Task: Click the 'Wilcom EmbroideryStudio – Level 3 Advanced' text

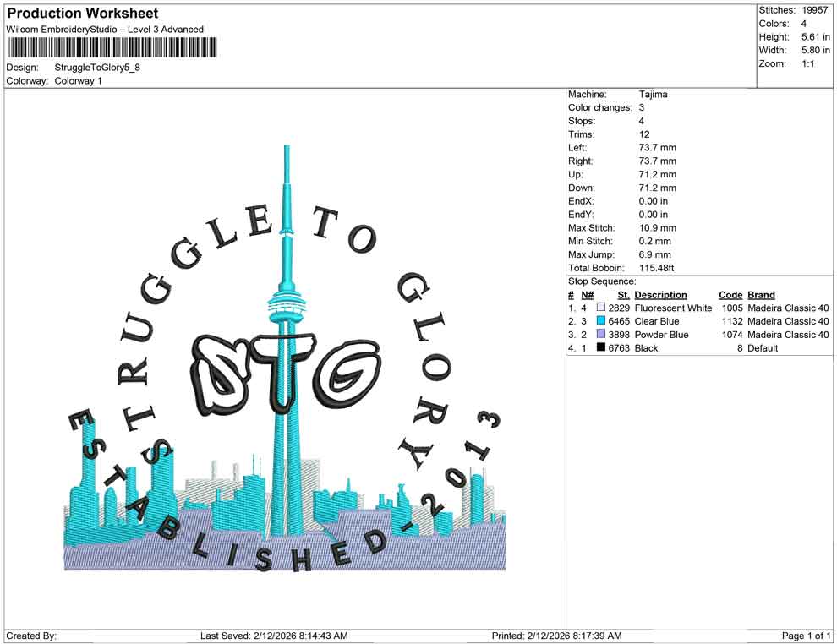Action: coord(105,30)
